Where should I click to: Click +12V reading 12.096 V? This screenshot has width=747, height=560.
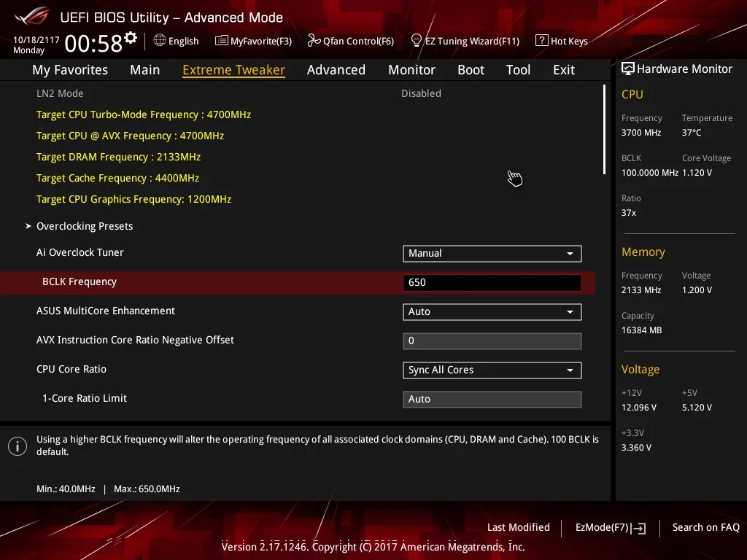point(639,408)
